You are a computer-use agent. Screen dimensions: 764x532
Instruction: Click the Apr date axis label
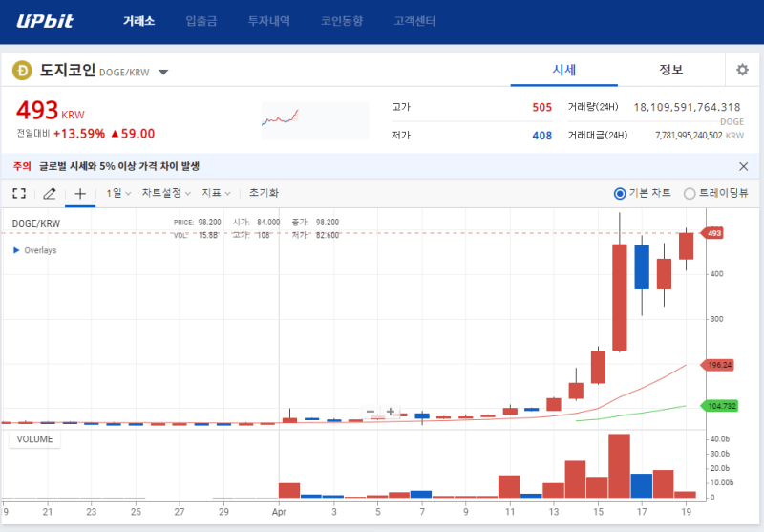coord(279,512)
